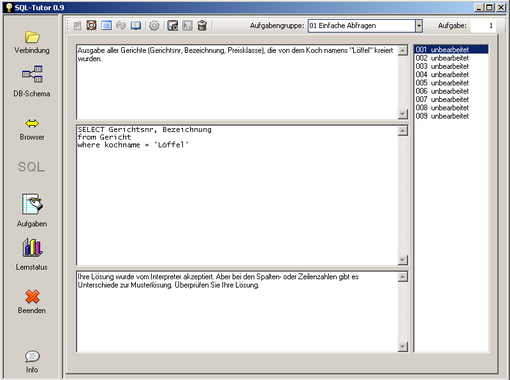Click the Beenden red X icon
Viewport: 510px width, 380px height.
[32, 296]
